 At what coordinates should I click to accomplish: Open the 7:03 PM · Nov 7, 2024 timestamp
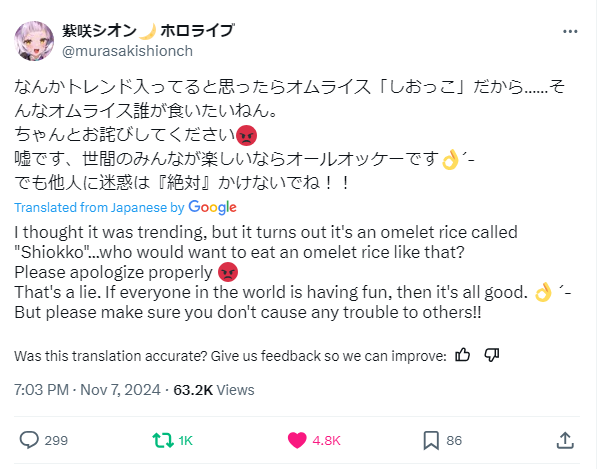pos(88,390)
